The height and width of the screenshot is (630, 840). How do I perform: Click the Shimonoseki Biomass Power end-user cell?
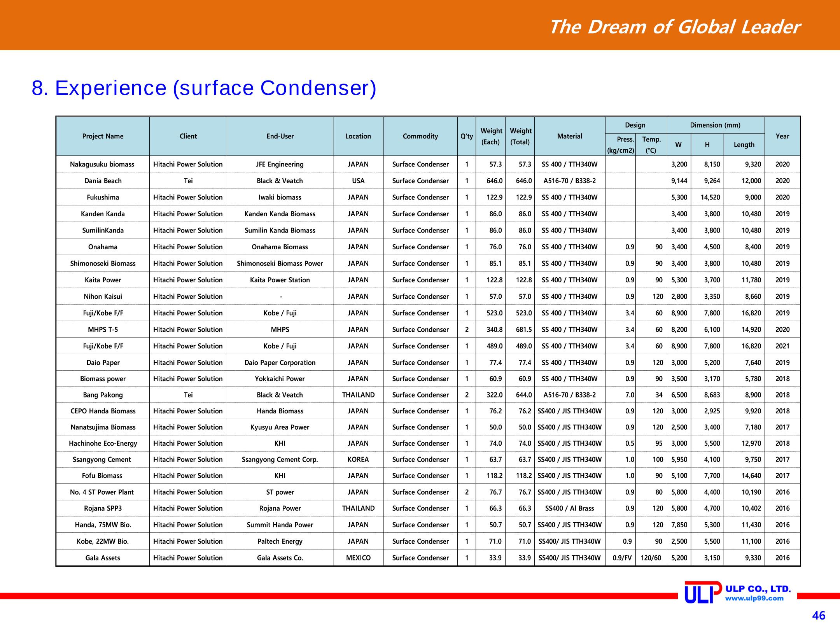(x=280, y=264)
